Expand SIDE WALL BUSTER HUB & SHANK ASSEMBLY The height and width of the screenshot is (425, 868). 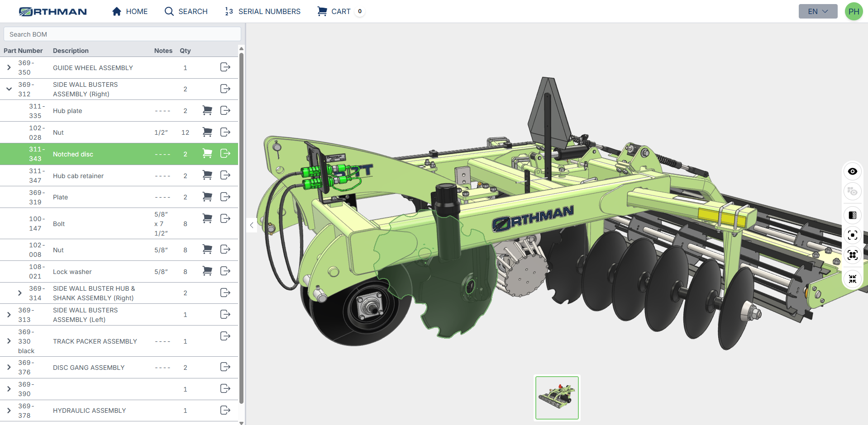20,293
